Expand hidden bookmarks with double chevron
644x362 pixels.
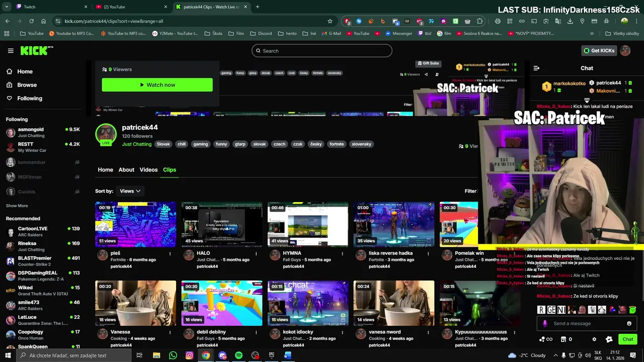click(x=592, y=34)
